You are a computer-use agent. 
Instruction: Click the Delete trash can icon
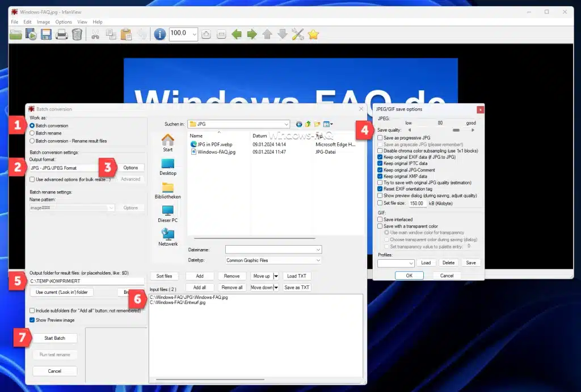coord(77,35)
